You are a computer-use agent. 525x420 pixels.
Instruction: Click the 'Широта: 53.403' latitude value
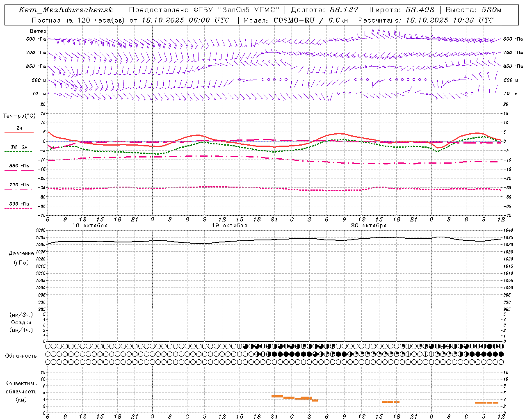(x=402, y=10)
